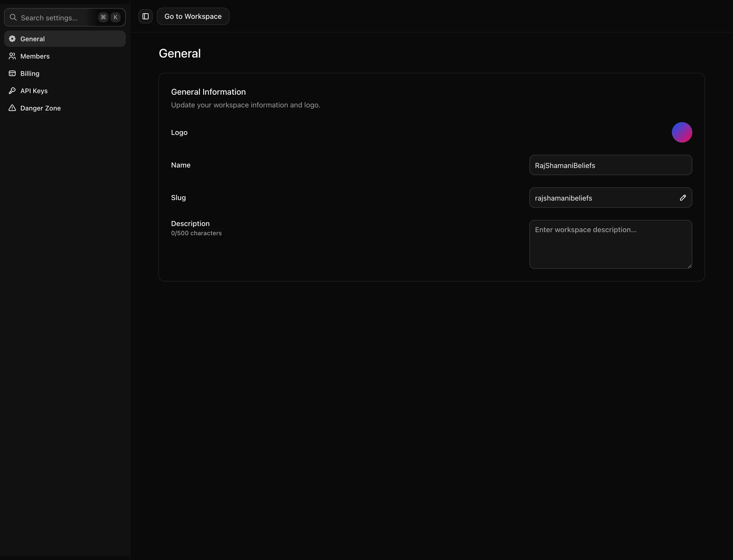Edit the workspace Name field
Screen dimensions: 733x560
[x=610, y=165]
